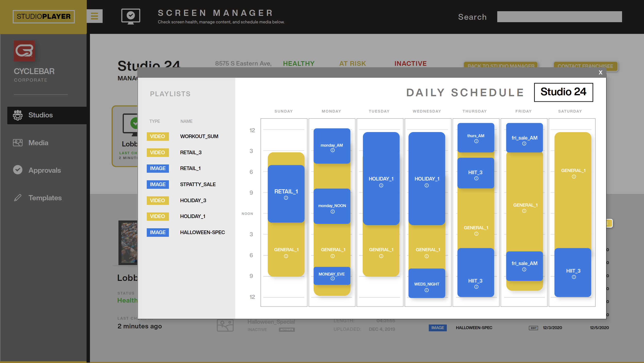
Task: Click the Media picture icon in sidebar
Action: (18, 143)
